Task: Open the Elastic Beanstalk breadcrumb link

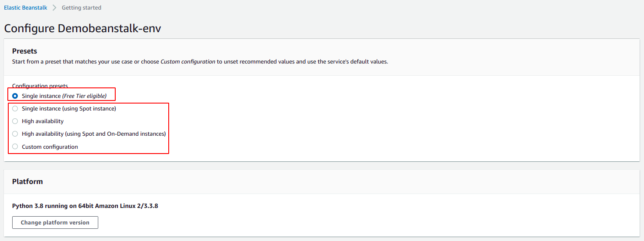Action: point(26,7)
